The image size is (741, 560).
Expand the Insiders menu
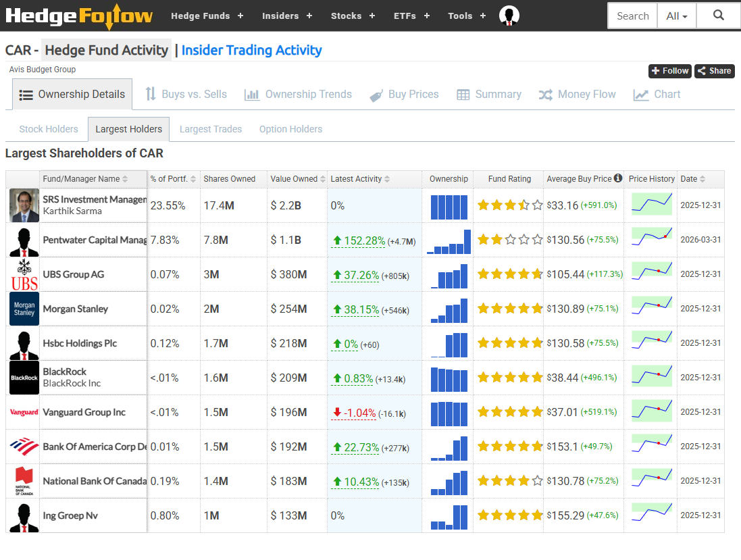287,16
